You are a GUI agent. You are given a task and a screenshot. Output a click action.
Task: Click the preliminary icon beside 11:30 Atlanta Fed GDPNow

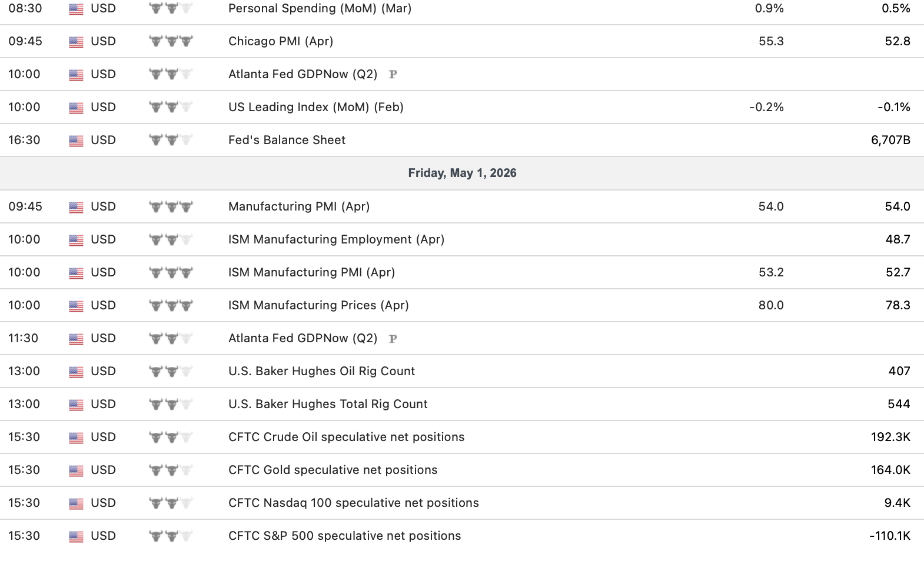(x=393, y=338)
